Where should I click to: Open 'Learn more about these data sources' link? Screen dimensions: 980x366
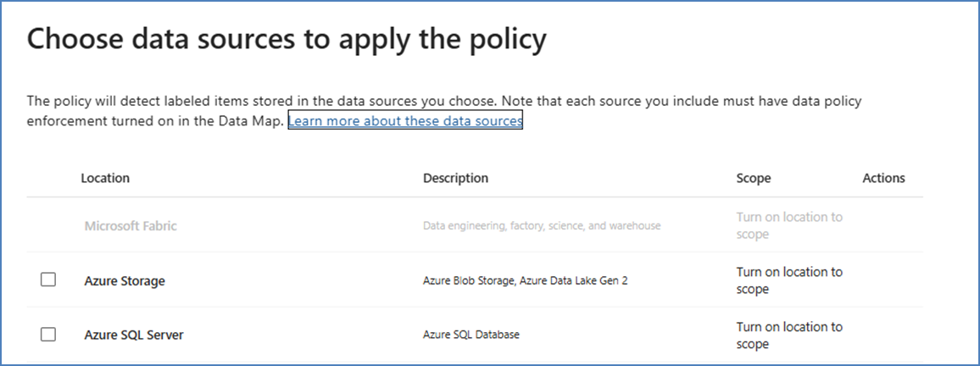(x=405, y=121)
